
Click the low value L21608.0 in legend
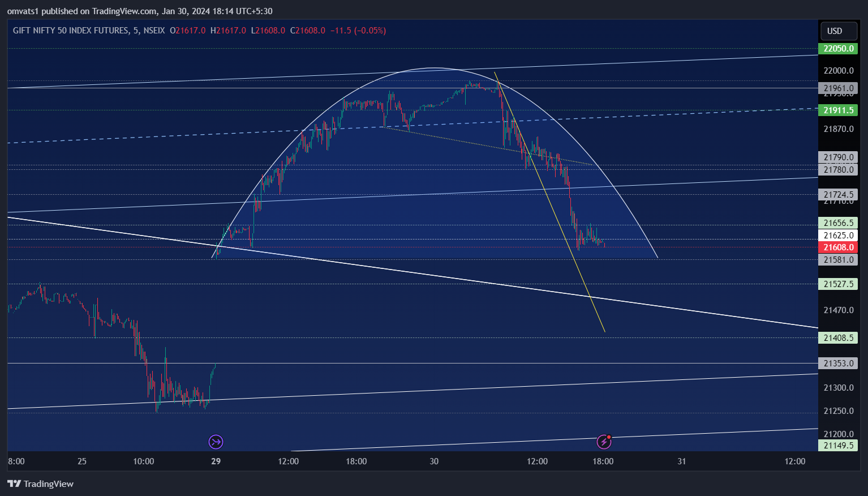pos(268,31)
